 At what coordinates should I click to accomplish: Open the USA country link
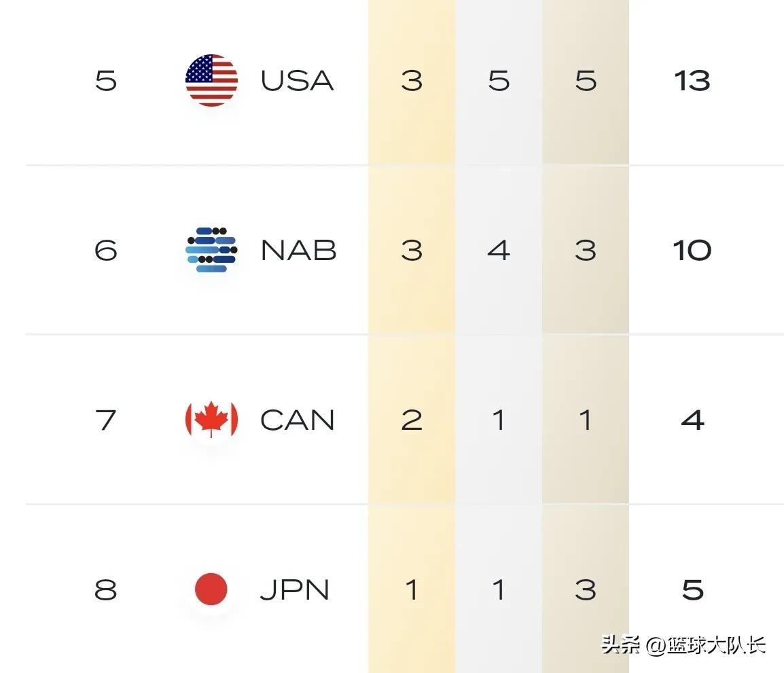click(297, 80)
